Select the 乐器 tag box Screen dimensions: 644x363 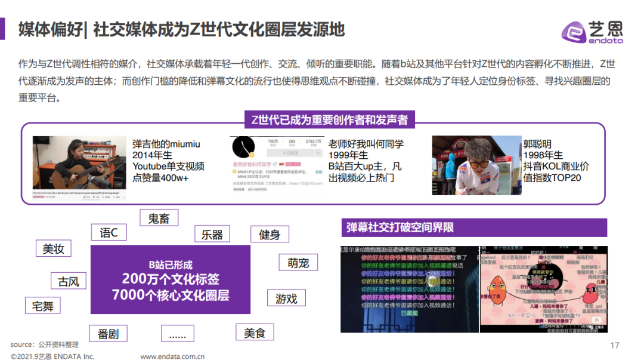coord(212,234)
